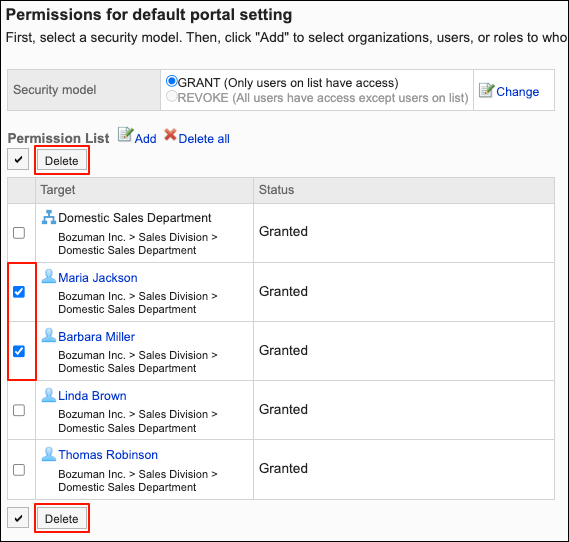Uncheck the Maria Jackson row checkbox
Image resolution: width=569 pixels, height=542 pixels.
[x=19, y=292]
